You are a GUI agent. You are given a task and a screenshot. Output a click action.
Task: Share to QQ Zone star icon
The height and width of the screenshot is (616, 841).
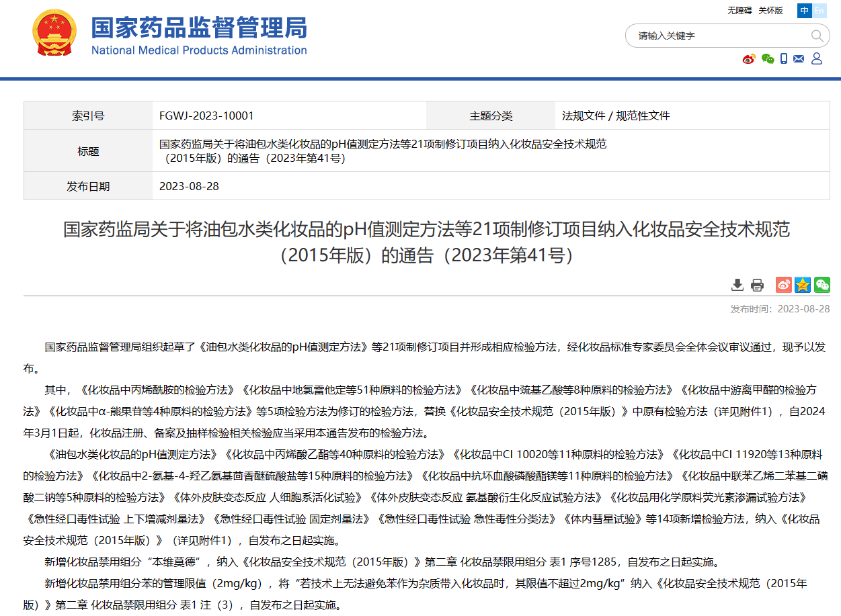[803, 285]
